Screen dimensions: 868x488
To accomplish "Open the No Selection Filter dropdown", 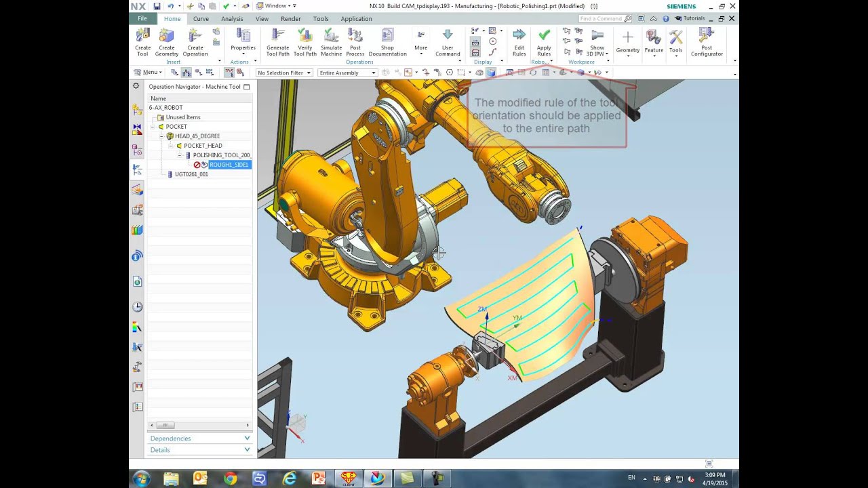I will [x=283, y=73].
